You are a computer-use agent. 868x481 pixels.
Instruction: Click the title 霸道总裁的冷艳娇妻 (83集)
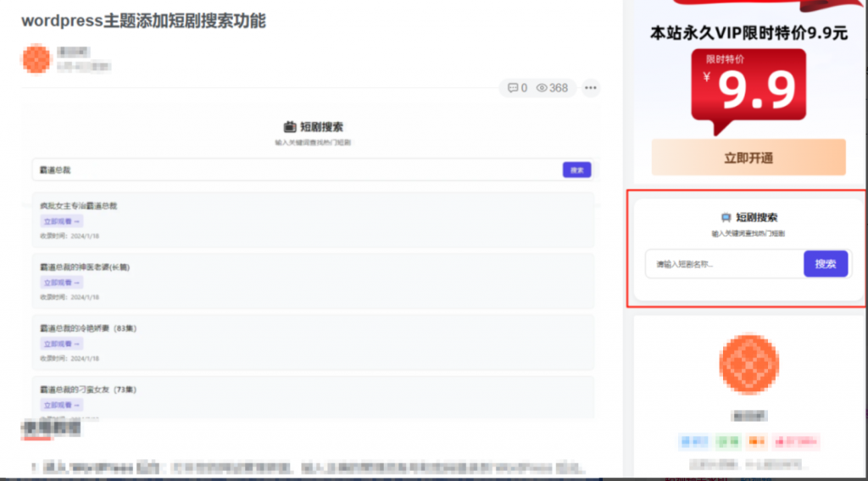click(x=88, y=329)
